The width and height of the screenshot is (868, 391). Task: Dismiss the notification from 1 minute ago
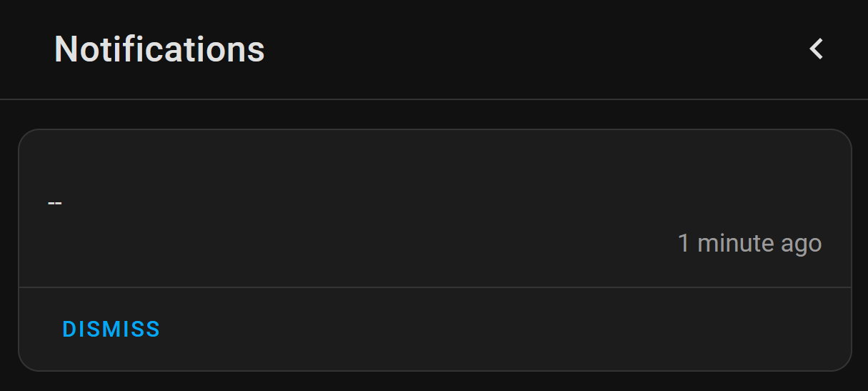pos(111,330)
